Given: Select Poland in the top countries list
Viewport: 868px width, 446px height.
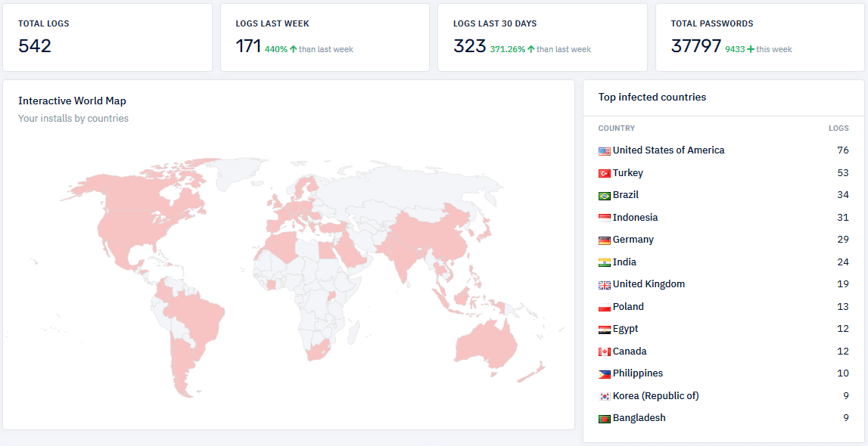Looking at the screenshot, I should (628, 307).
